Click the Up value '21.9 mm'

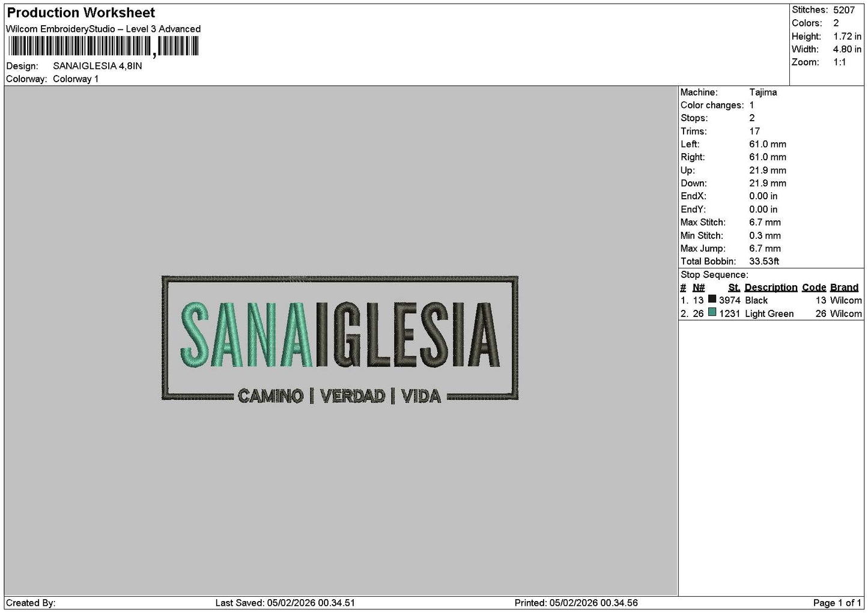[768, 171]
